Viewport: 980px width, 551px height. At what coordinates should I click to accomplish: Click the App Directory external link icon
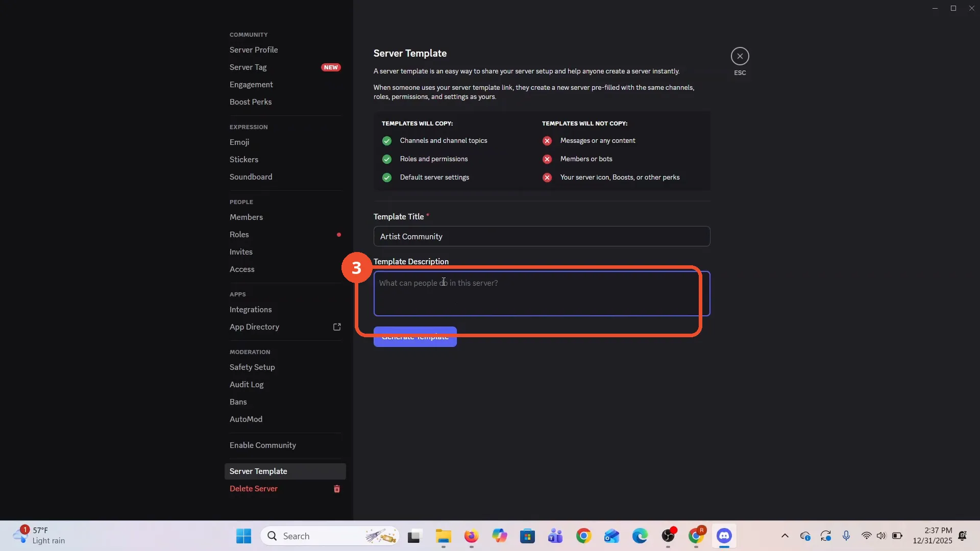[337, 327]
